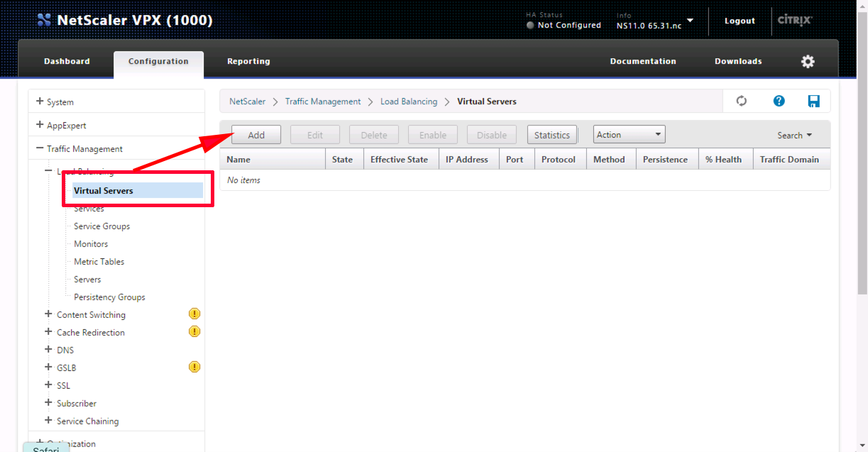Click the Enable button

pyautogui.click(x=433, y=135)
